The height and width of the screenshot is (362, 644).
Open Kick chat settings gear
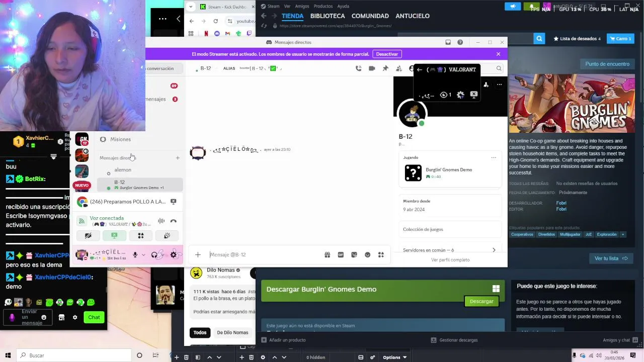(75, 317)
